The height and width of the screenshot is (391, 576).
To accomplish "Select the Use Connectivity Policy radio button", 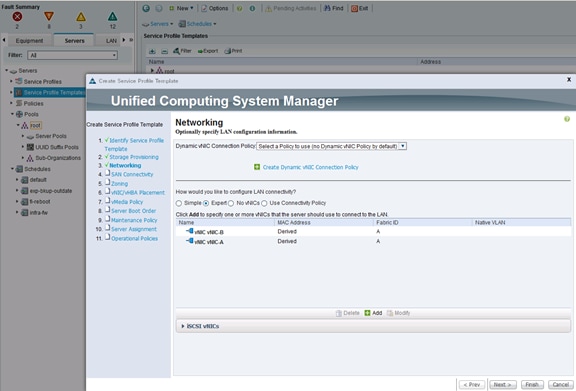I will (x=264, y=203).
